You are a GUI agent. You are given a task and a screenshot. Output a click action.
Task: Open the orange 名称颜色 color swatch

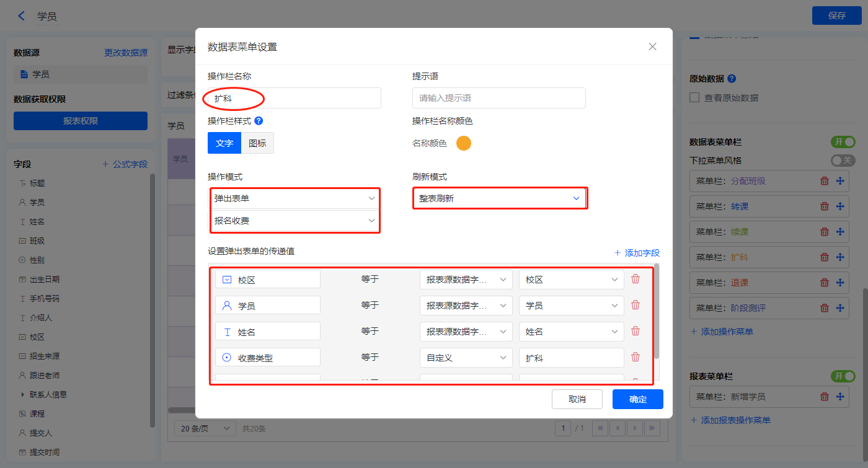click(x=464, y=143)
